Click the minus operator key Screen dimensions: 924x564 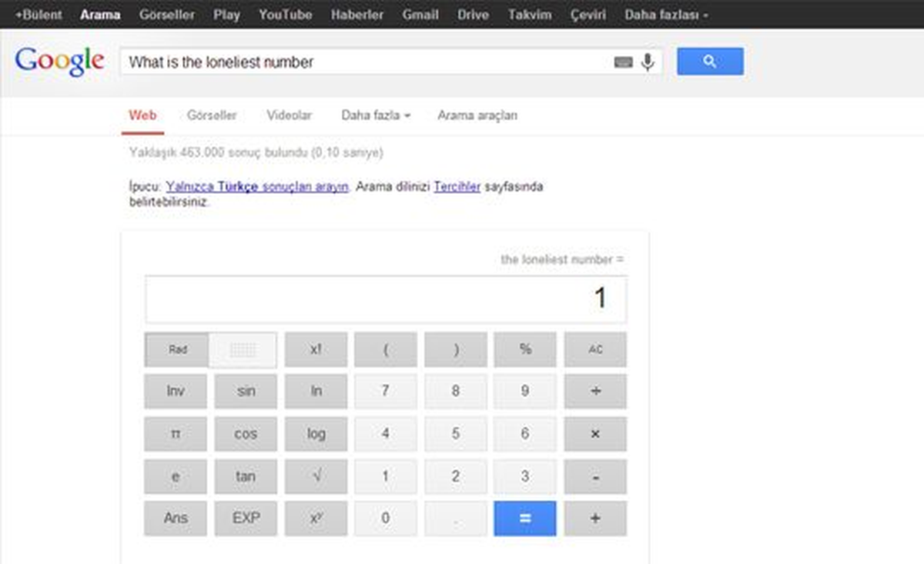pyautogui.click(x=595, y=476)
